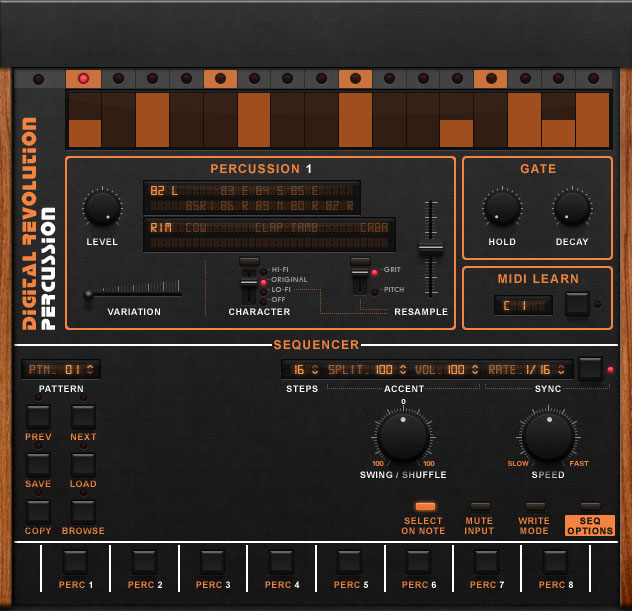Click the MIDI learn note display C1
Viewport: 632px width, 611px height.
(523, 306)
